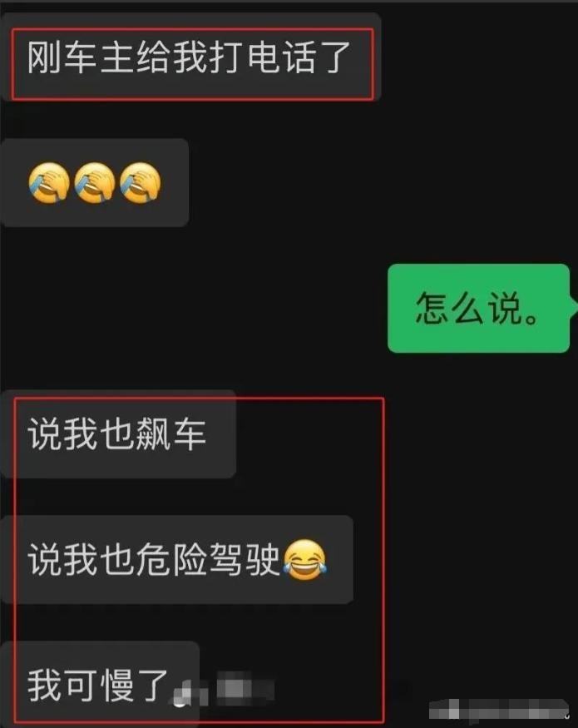Click the character 刚 in first message
Image resolution: width=578 pixels, height=728 pixels.
tap(43, 57)
